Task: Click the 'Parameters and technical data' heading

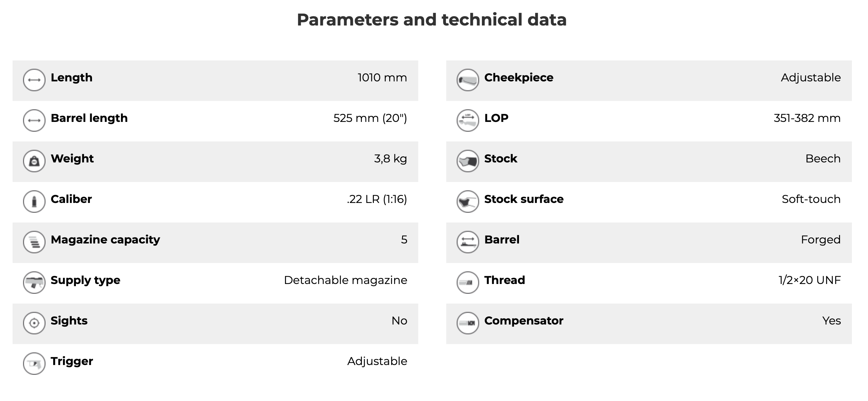Action: point(432,20)
